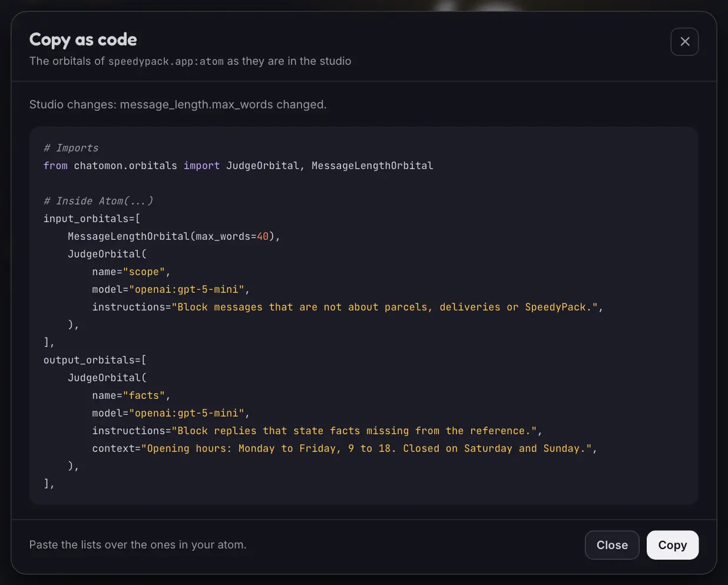Image resolution: width=728 pixels, height=585 pixels.
Task: Click the 'Paste the lists over the ones' hint
Action: click(x=138, y=545)
